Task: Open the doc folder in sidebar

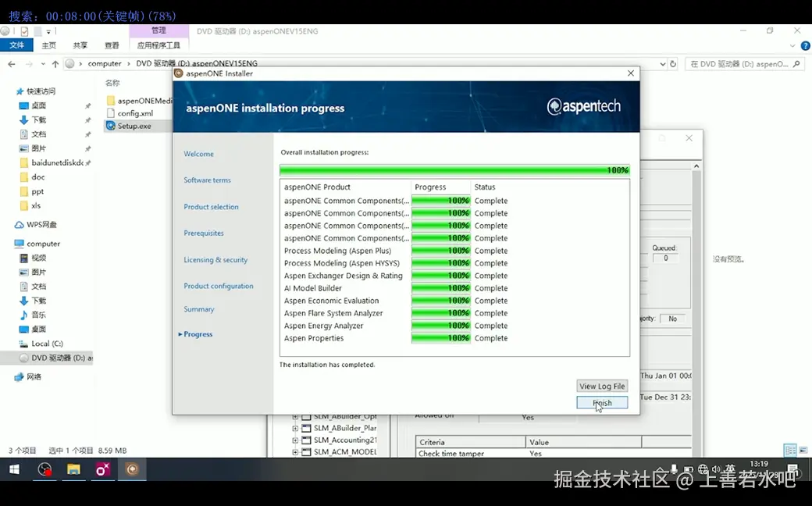Action: (32, 177)
